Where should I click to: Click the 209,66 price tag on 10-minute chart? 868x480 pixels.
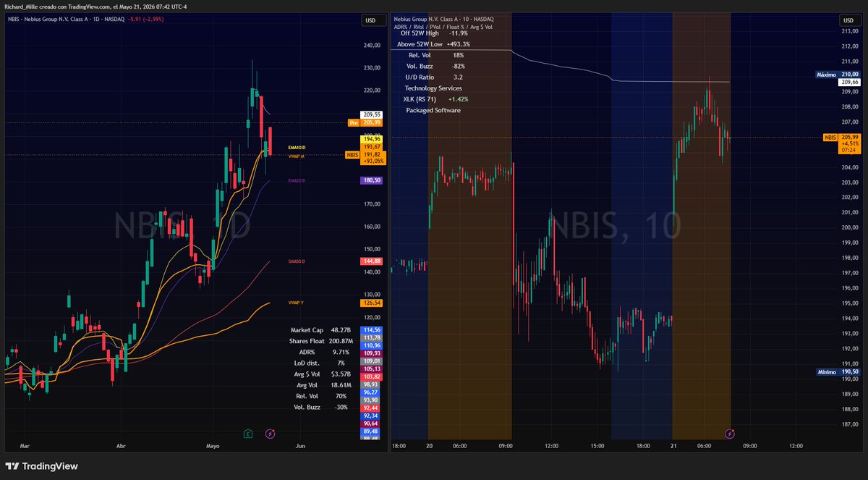tap(849, 83)
